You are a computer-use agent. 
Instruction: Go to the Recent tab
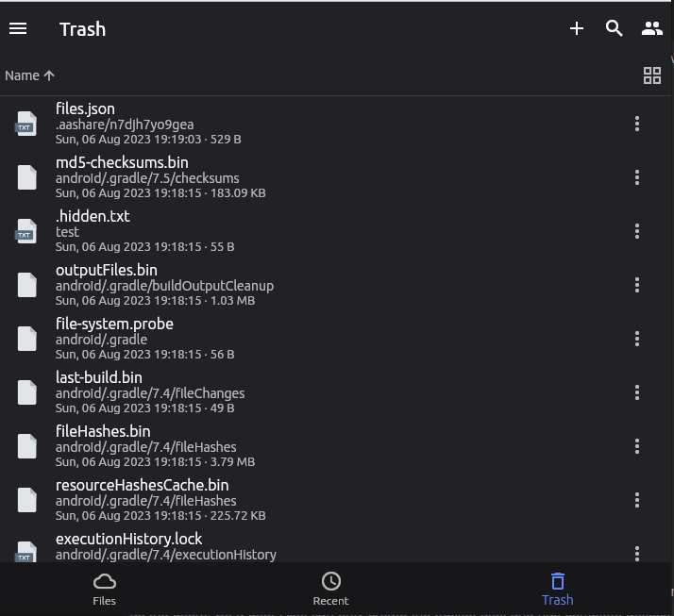330,589
